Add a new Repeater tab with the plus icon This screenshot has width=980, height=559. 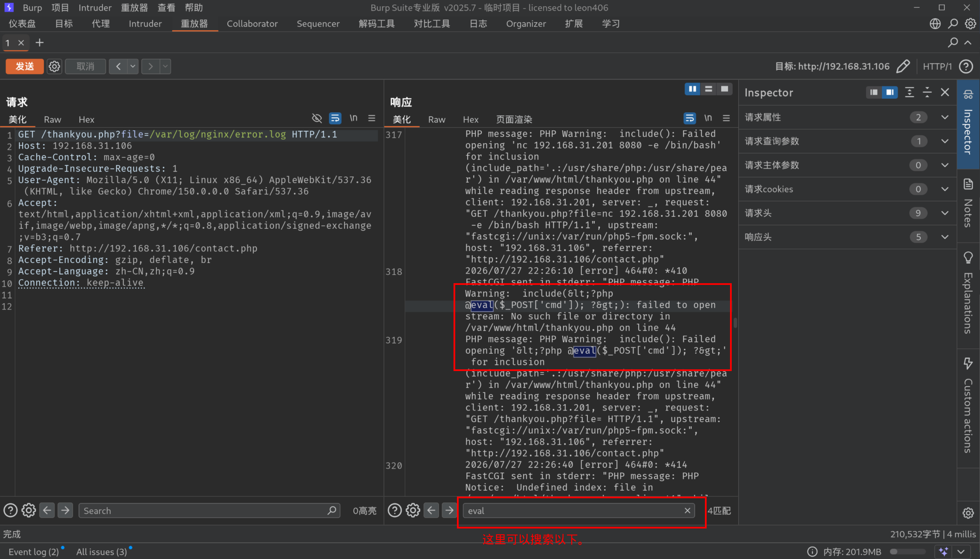click(x=40, y=42)
